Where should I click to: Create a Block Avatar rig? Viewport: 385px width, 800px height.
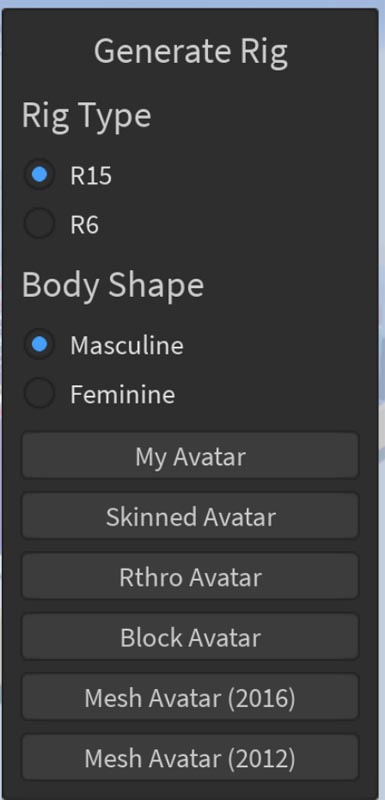[190, 637]
